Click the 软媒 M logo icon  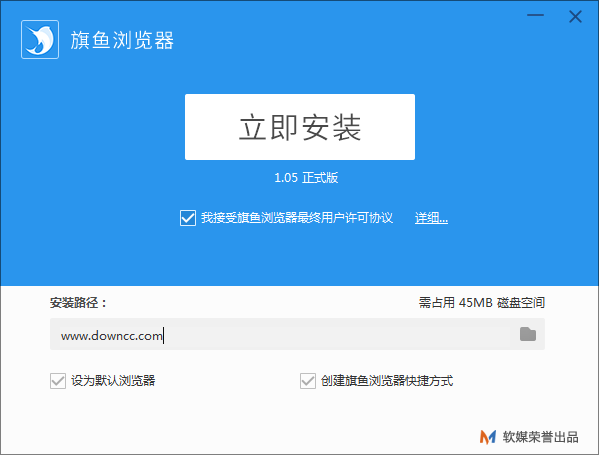488,437
